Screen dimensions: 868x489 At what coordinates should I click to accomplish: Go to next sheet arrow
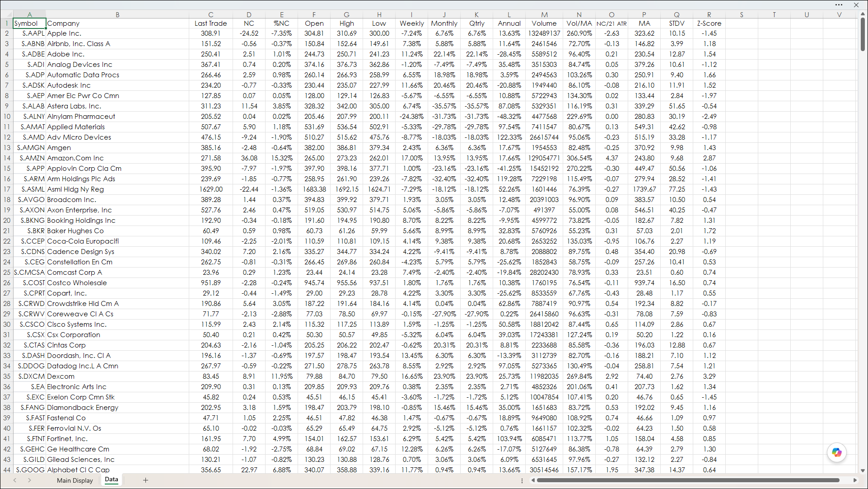tap(29, 480)
